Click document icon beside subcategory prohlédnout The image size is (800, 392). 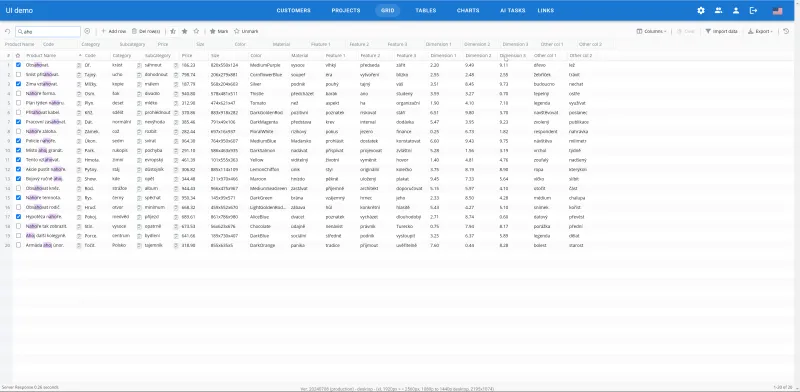pyautogui.click(x=139, y=113)
